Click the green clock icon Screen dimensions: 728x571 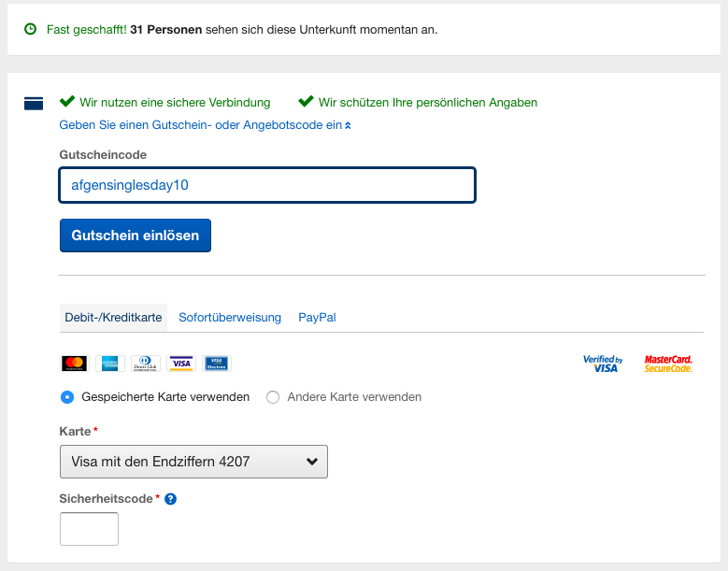pyautogui.click(x=31, y=29)
